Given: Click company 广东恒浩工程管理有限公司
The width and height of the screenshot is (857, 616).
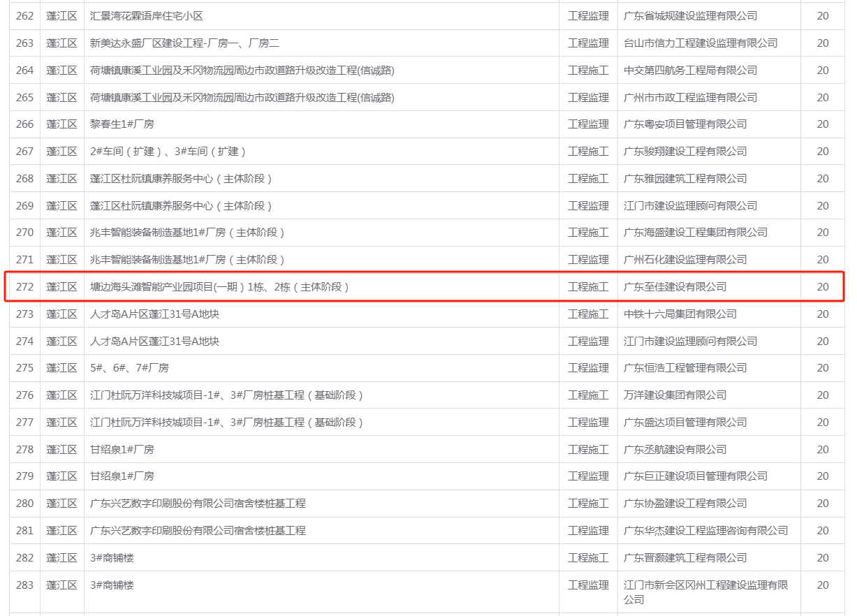Looking at the screenshot, I should pos(685,367).
